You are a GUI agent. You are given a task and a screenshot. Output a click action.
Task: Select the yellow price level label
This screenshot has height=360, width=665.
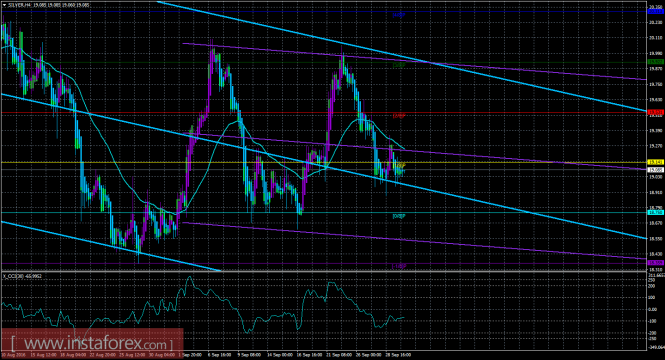[x=655, y=162]
